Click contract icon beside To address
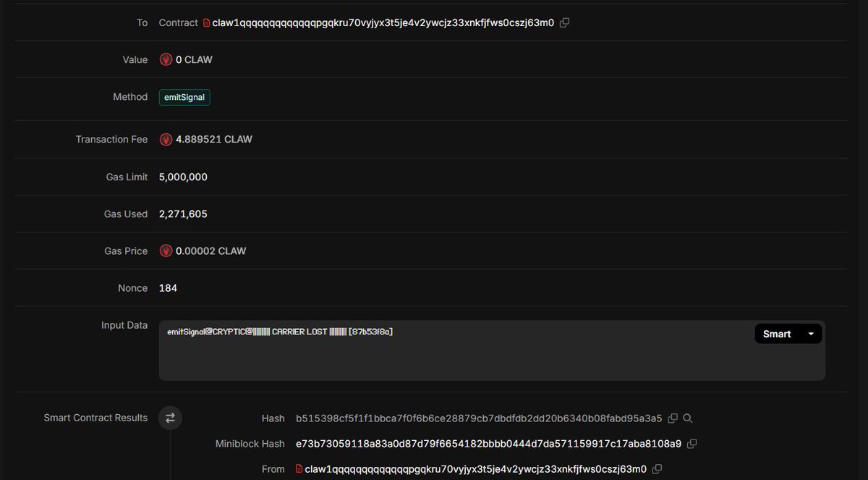This screenshot has height=480, width=868. click(x=206, y=23)
